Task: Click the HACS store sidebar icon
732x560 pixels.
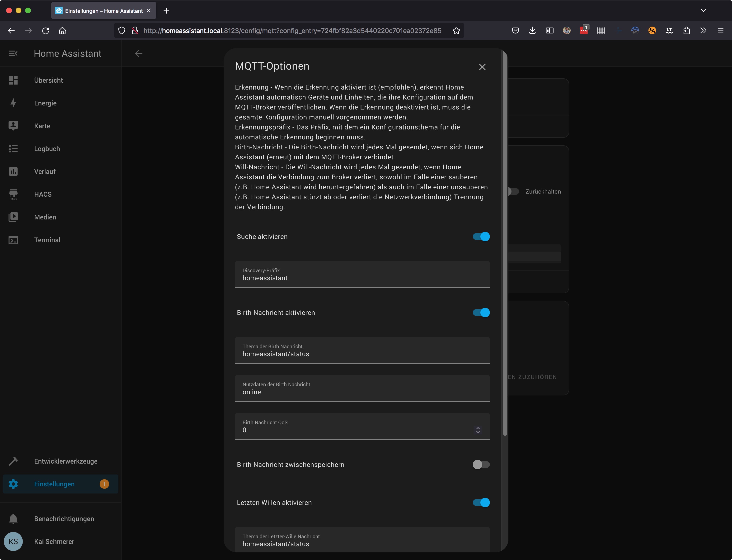Action: coord(13,194)
